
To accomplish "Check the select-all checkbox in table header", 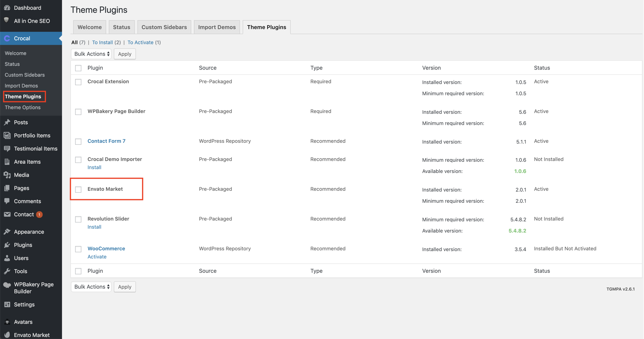I will point(78,68).
